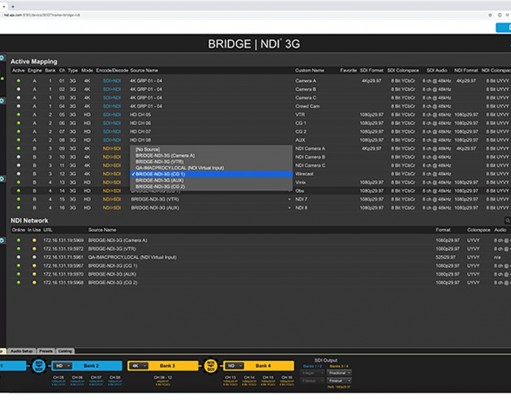Click SDI>NDI link for channel 05
Viewport: 511px width, 400px height.
click(x=112, y=115)
